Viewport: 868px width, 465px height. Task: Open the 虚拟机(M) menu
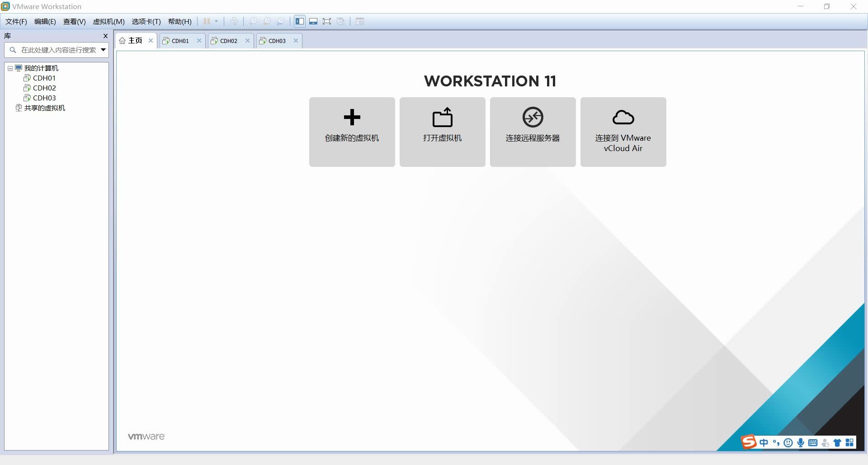point(108,21)
